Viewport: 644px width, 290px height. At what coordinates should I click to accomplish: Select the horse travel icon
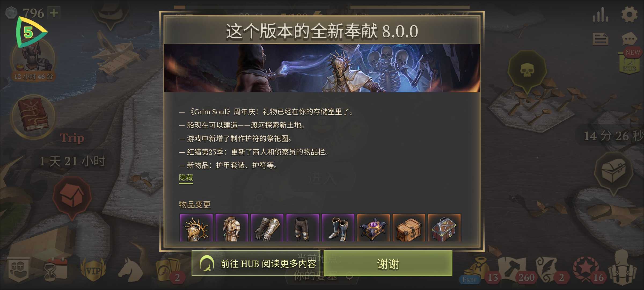(x=131, y=270)
